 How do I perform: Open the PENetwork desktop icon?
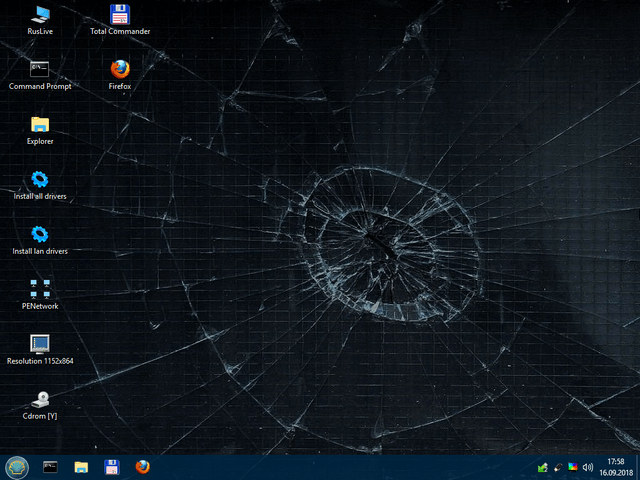click(40, 290)
